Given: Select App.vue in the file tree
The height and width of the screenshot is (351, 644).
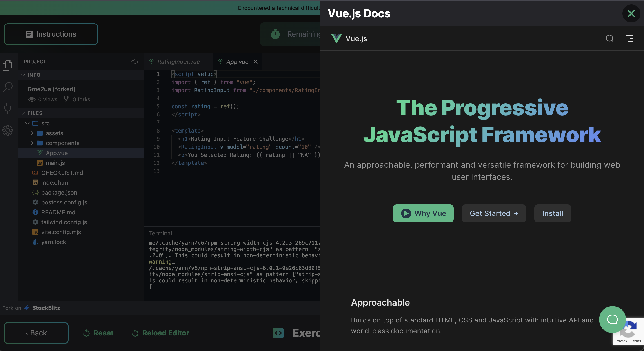Looking at the screenshot, I should click(81, 153).
